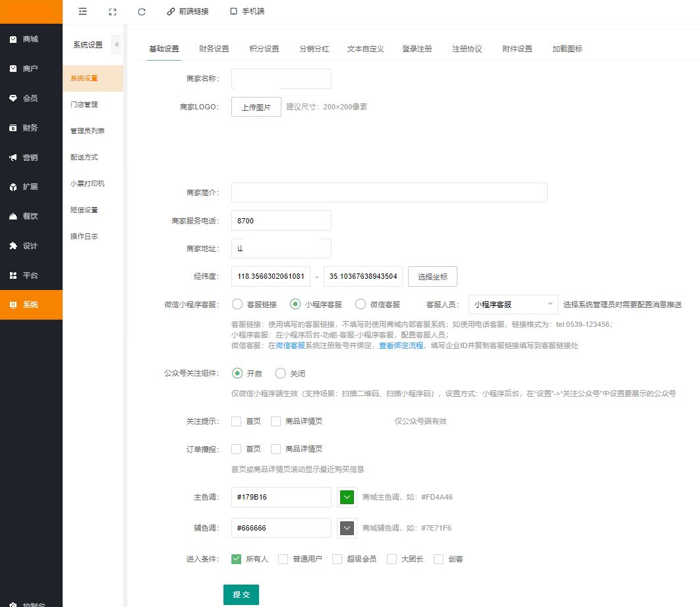Screen dimensions: 700x607
Task: Open the 设计 sidebar section
Action: coord(30,246)
